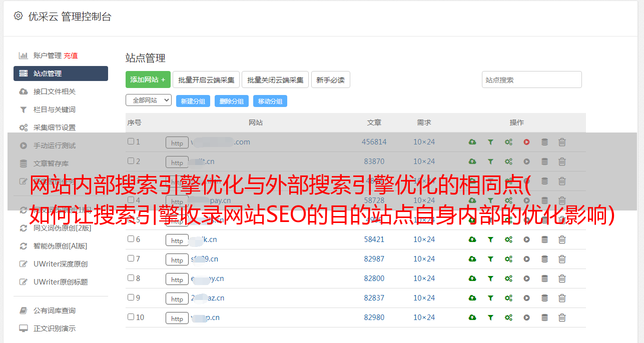
Task: Open 智能伪原创[AI版] sidebar item
Action: [60, 246]
